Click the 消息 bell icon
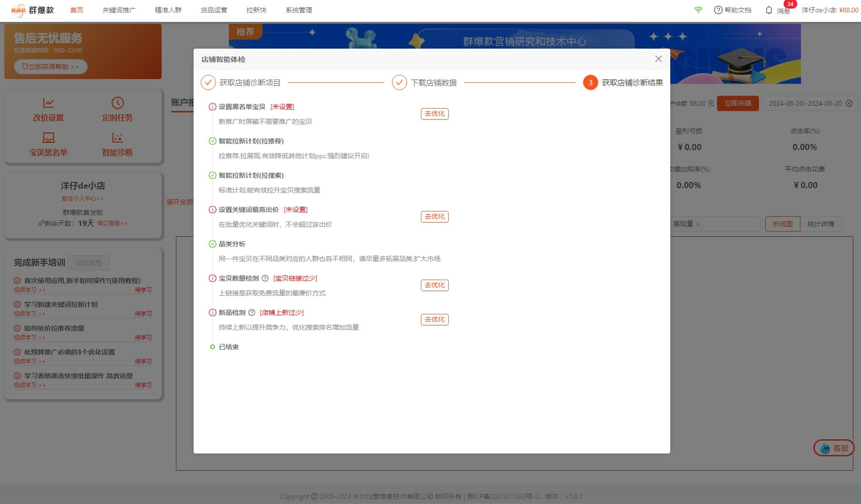Screen dimensions: 861x504 click(x=769, y=10)
